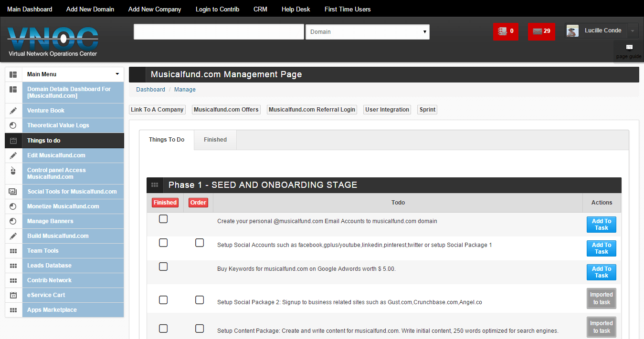Open Main Dashboard in top menu
Image resolution: width=644 pixels, height=339 pixels.
tap(30, 9)
